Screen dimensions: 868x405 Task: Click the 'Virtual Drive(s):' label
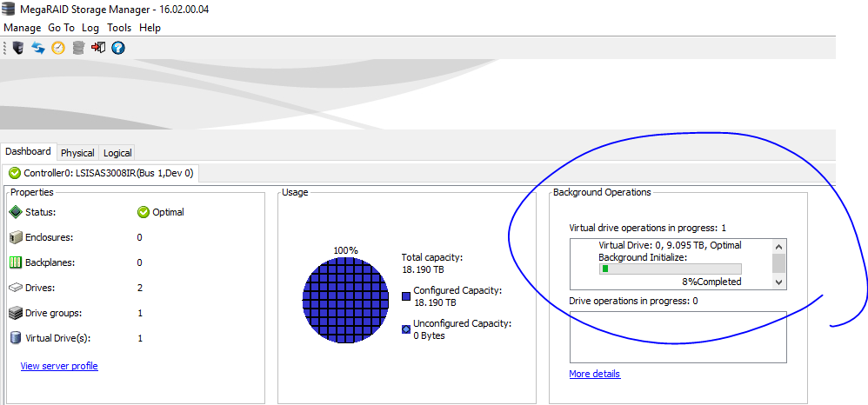[58, 338]
